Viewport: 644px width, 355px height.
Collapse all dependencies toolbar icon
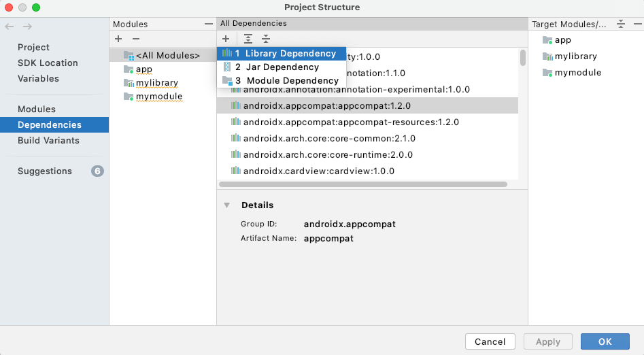pyautogui.click(x=266, y=39)
